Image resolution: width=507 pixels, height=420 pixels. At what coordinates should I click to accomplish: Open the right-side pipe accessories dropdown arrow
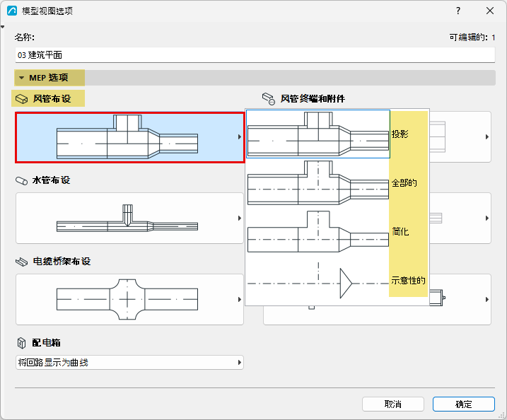point(487,218)
